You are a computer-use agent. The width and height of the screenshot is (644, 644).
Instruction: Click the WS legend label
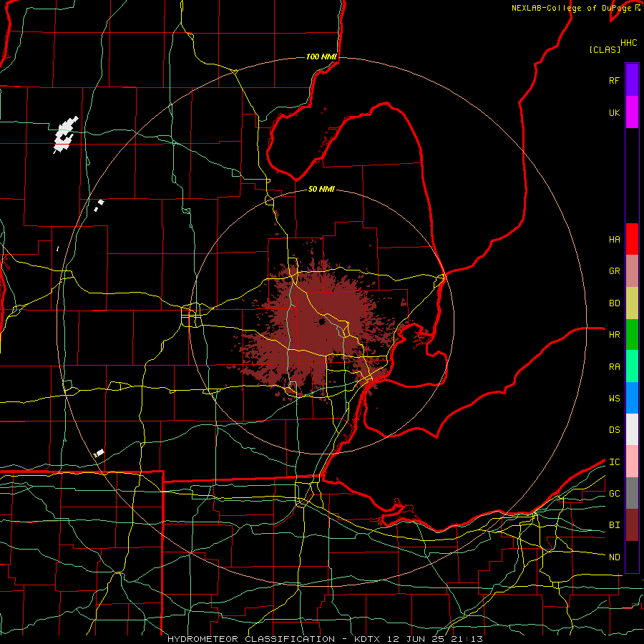click(x=614, y=399)
